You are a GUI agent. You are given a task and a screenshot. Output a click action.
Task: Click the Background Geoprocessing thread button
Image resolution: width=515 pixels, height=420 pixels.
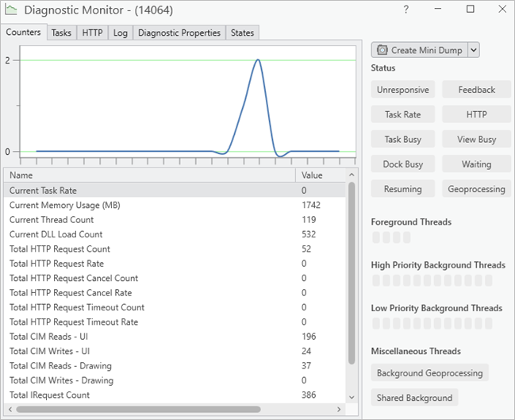pyautogui.click(x=429, y=372)
